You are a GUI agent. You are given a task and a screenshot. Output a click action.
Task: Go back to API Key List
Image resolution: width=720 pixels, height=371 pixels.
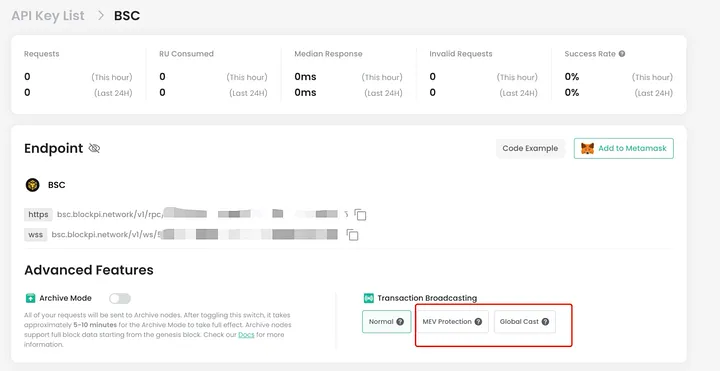pyautogui.click(x=48, y=16)
